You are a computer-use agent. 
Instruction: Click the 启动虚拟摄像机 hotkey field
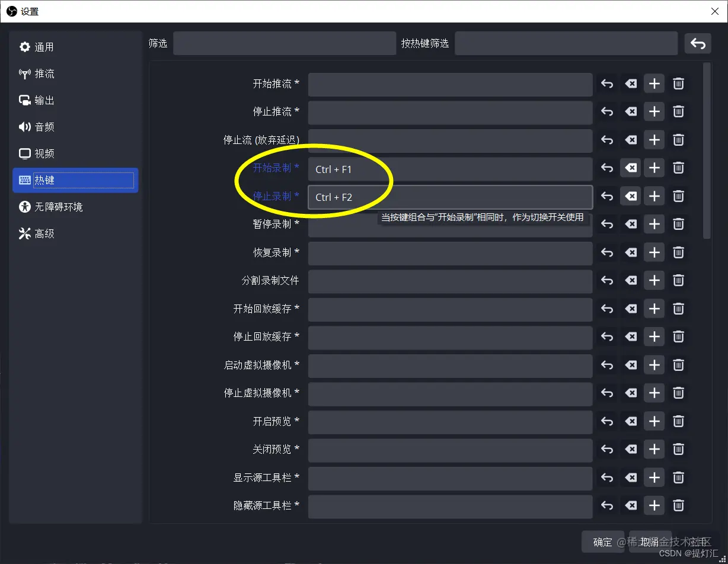451,366
